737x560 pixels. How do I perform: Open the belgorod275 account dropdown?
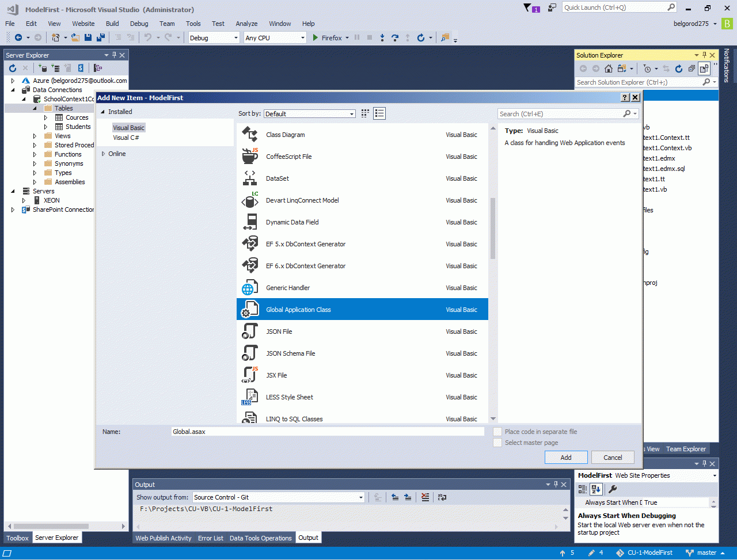(x=695, y=24)
